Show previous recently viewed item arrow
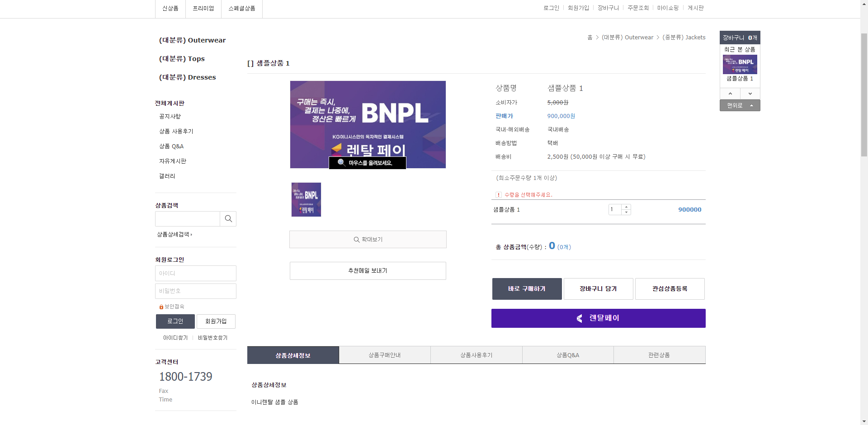 point(730,94)
